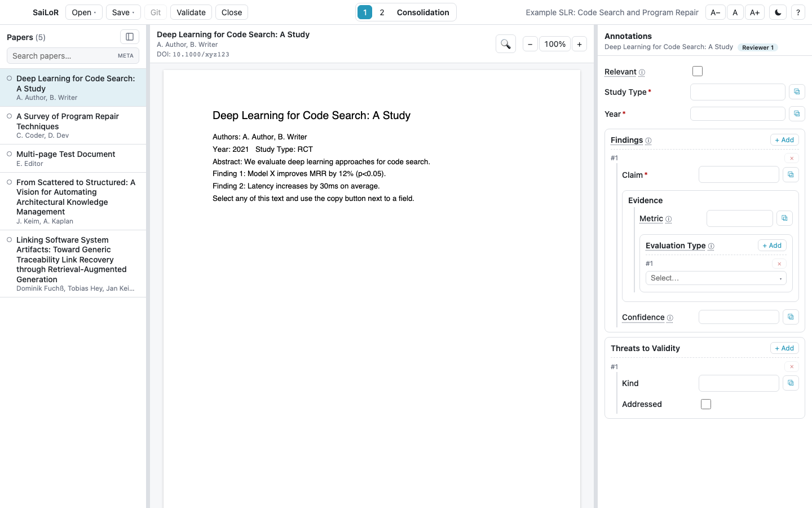The image size is (812, 508).
Task: Focus the Study Type input
Action: [738, 92]
